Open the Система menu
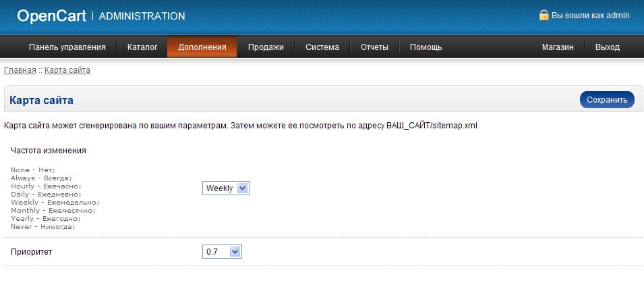 (x=322, y=47)
